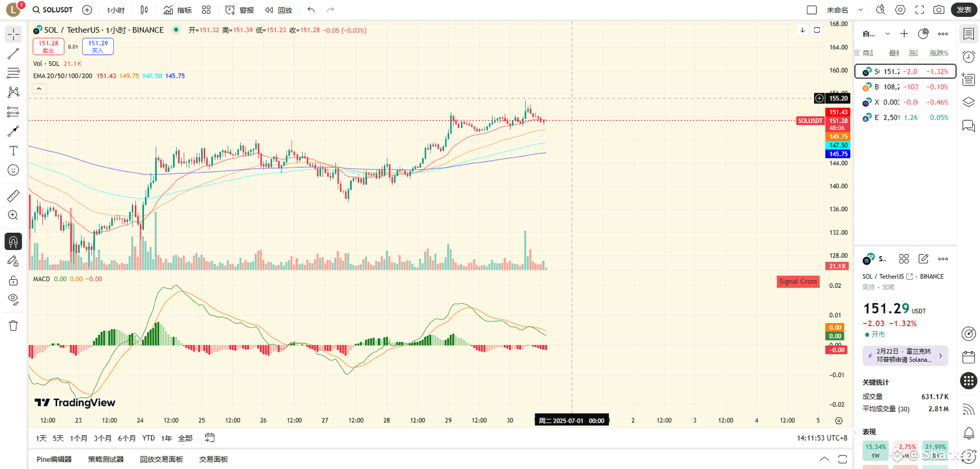Open the notifications bell icon
This screenshot has height=469, width=980.
click(x=969, y=433)
